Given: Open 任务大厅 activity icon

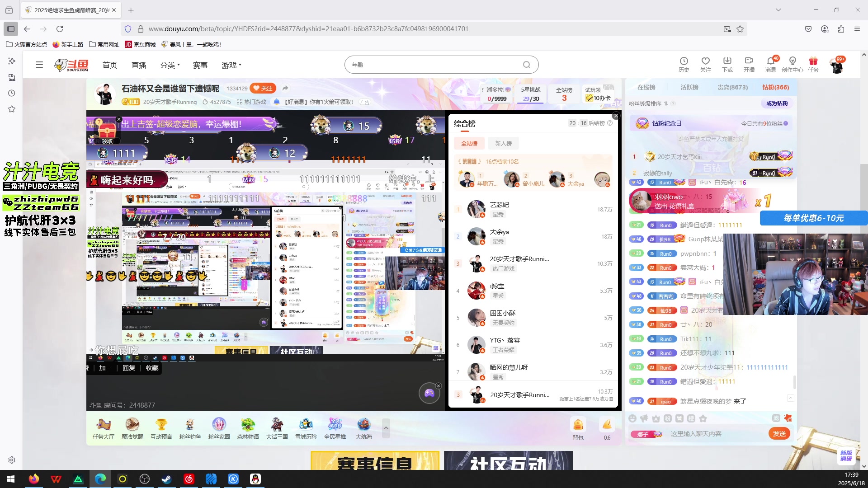Looking at the screenshot, I should coord(104,428).
